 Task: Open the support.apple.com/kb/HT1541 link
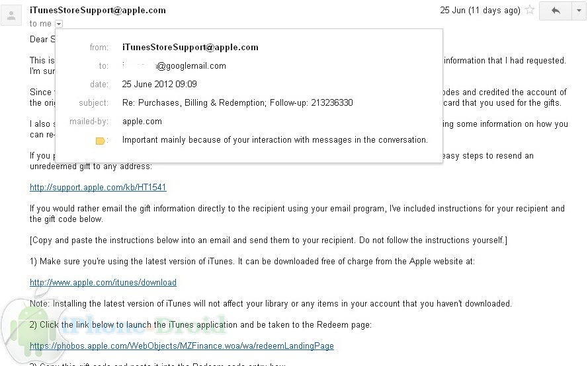(98, 188)
